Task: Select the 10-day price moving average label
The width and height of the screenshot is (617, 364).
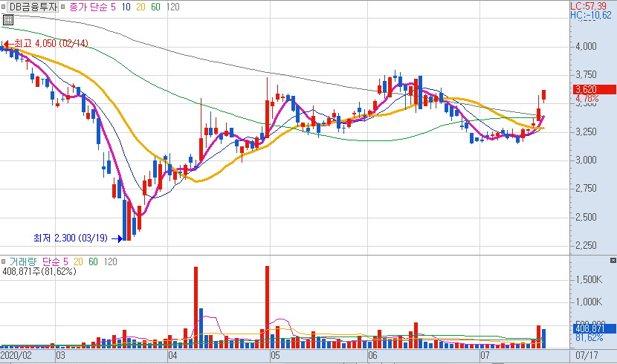Action: 126,7
